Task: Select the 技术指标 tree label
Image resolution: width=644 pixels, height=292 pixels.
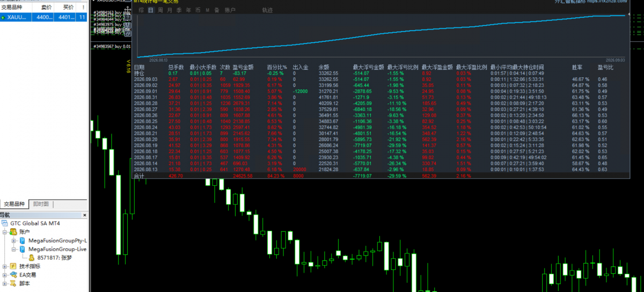Action: (30, 266)
